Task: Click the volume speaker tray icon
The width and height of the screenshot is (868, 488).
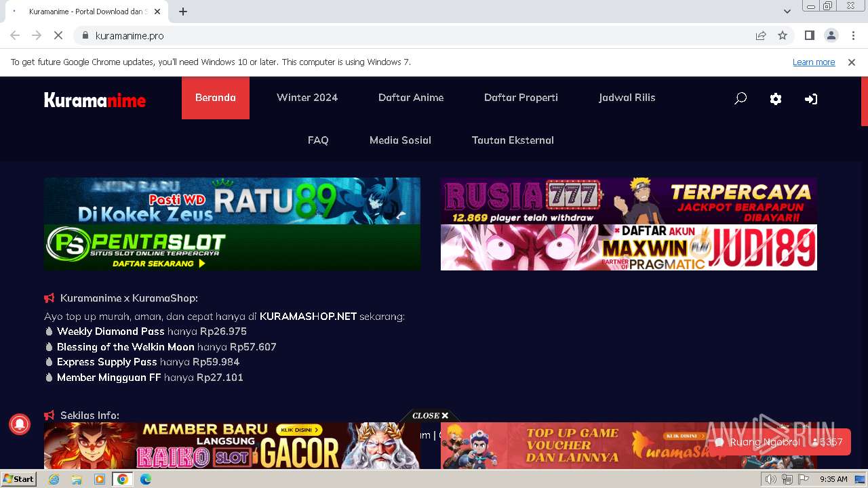Action: pos(771,479)
